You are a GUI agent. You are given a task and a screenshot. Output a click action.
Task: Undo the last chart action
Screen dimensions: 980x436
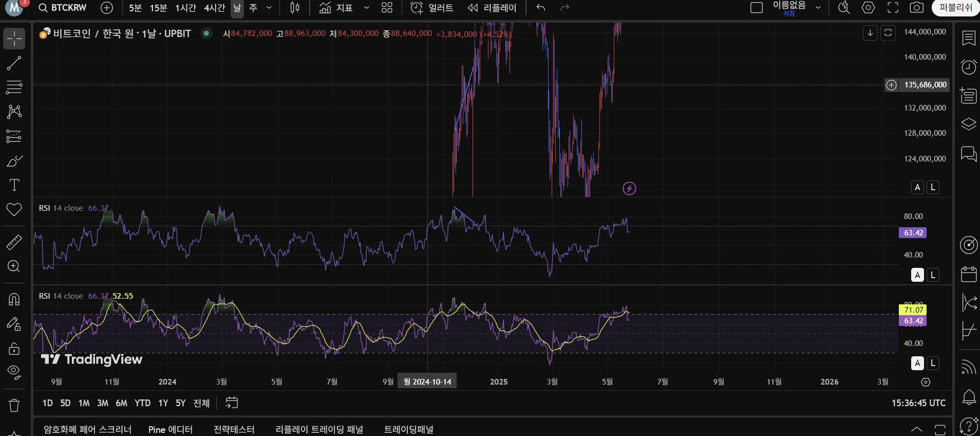point(540,8)
